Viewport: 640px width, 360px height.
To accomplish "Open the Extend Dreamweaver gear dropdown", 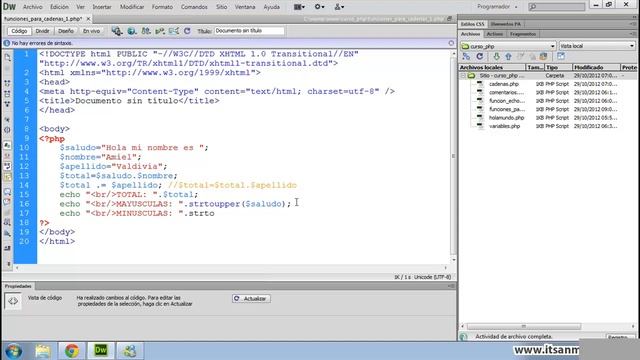I will click(x=319, y=7).
